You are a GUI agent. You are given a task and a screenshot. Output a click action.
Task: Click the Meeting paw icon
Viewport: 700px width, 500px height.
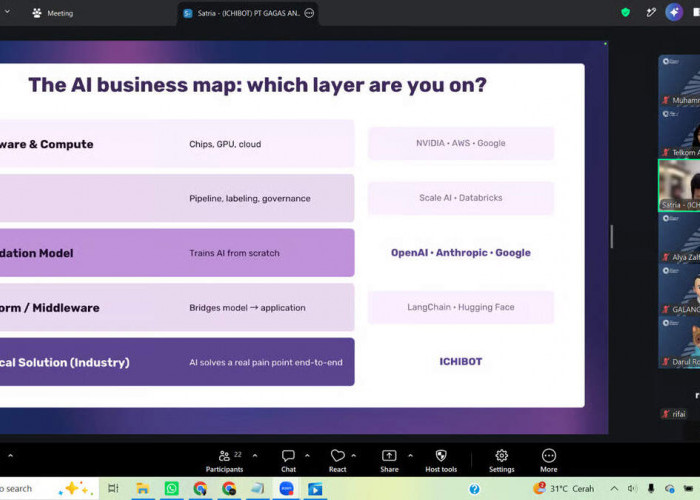point(37,13)
